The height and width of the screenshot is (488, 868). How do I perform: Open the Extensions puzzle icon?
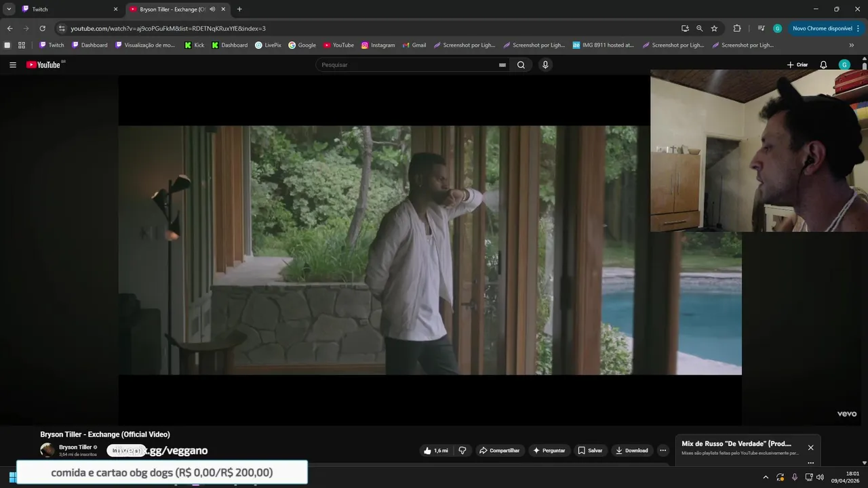click(737, 28)
